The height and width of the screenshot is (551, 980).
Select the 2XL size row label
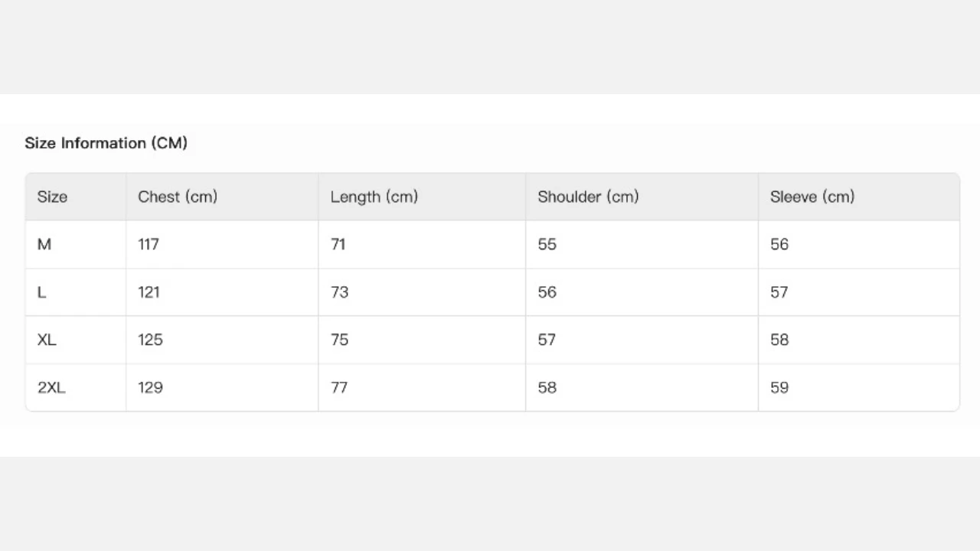[51, 387]
